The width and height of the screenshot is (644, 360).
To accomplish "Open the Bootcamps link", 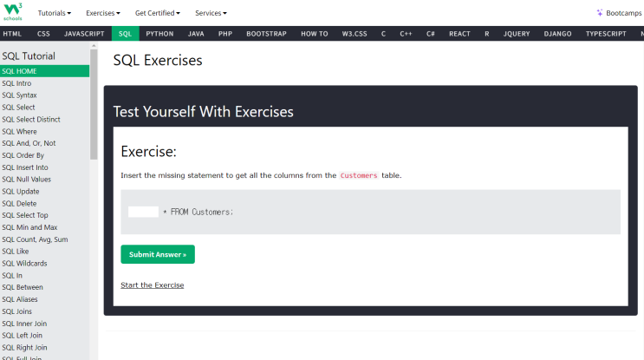I will click(623, 13).
